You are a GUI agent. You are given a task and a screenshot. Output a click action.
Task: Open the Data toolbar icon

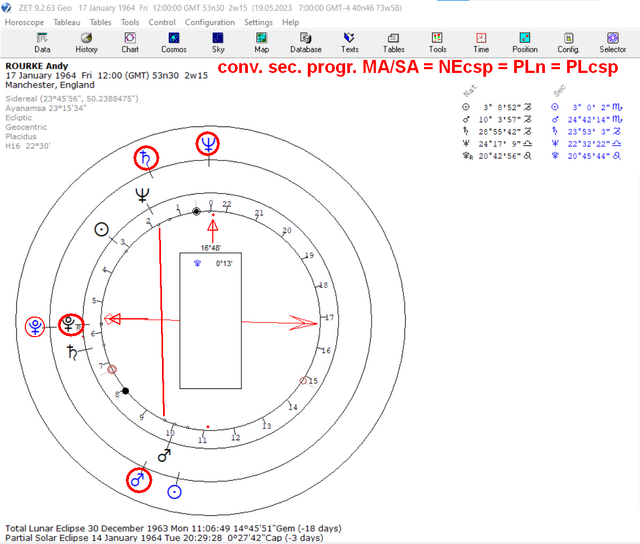42,43
